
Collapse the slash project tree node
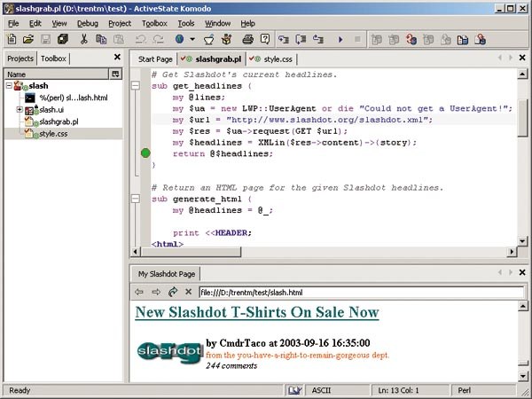(9, 85)
